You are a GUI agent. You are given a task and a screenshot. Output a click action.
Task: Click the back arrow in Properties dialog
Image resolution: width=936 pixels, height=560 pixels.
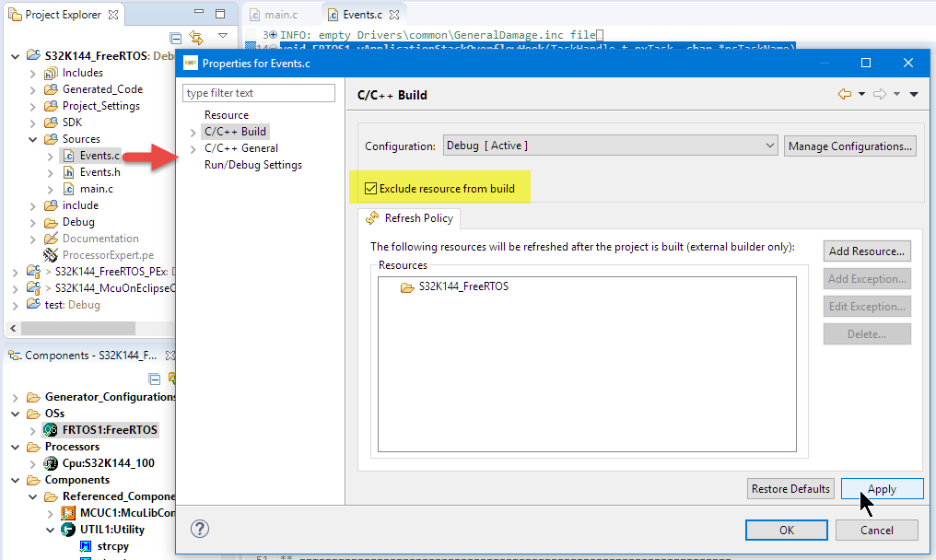(844, 94)
